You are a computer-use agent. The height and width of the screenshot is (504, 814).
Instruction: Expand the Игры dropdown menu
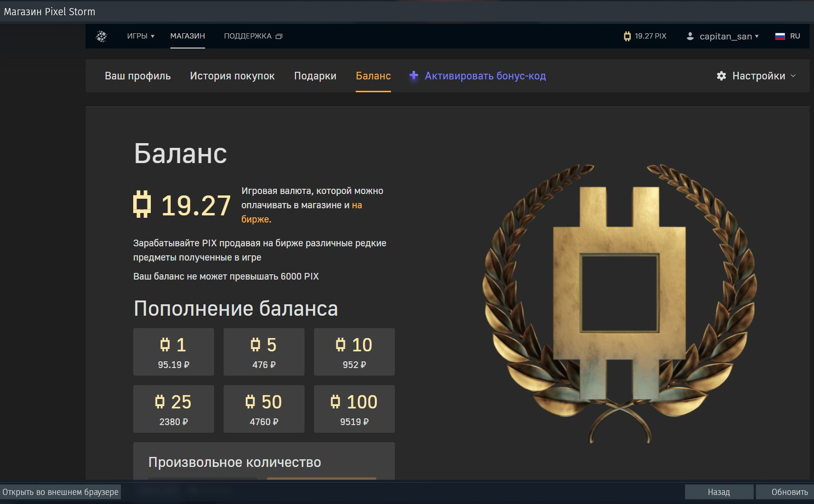(140, 36)
